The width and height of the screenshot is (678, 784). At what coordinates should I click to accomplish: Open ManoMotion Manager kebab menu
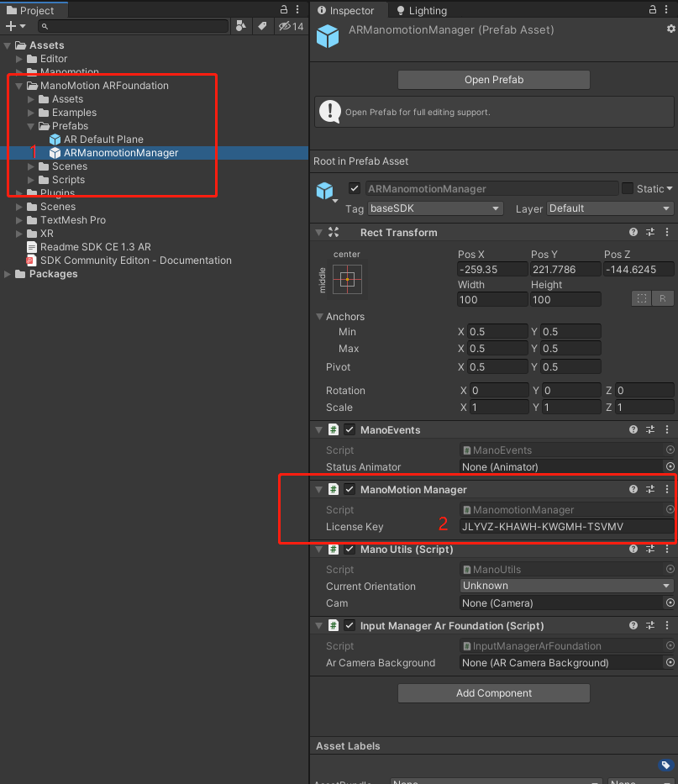(x=667, y=489)
